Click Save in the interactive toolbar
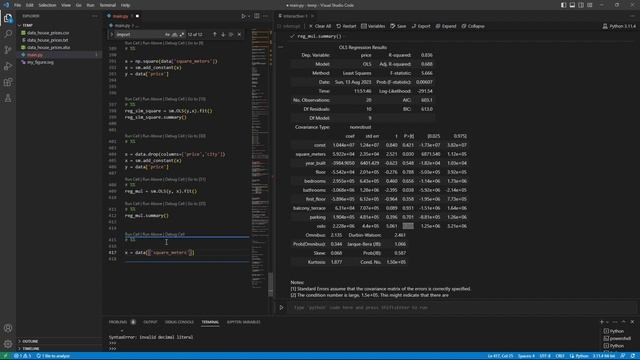The image size is (640, 360). (398, 26)
